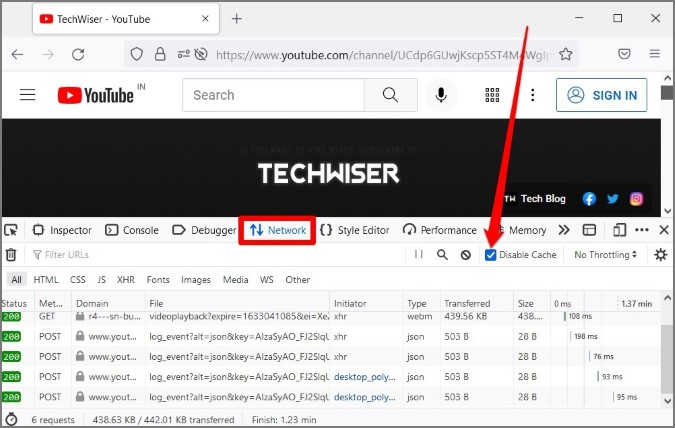Image resolution: width=675 pixels, height=428 pixels.
Task: Click the Filter URLs input field
Action: click(x=217, y=255)
